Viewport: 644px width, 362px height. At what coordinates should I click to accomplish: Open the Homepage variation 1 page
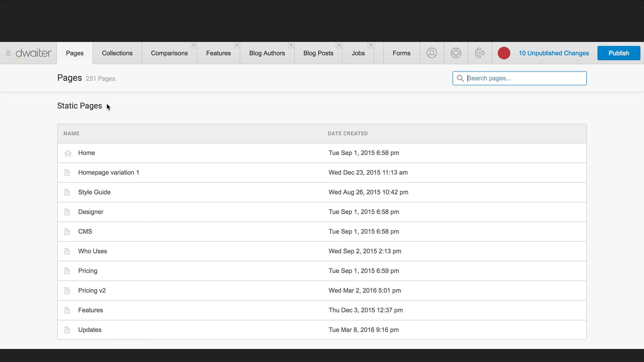(x=322, y=173)
